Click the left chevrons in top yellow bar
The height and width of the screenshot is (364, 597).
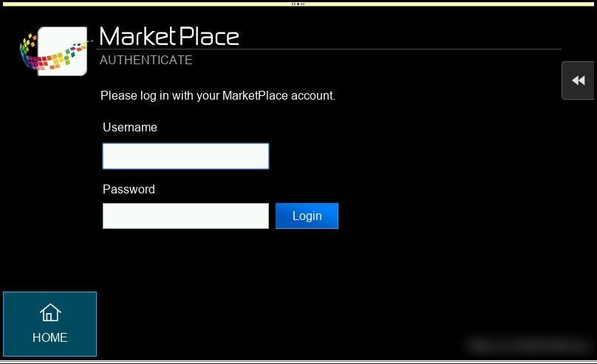pos(293,4)
